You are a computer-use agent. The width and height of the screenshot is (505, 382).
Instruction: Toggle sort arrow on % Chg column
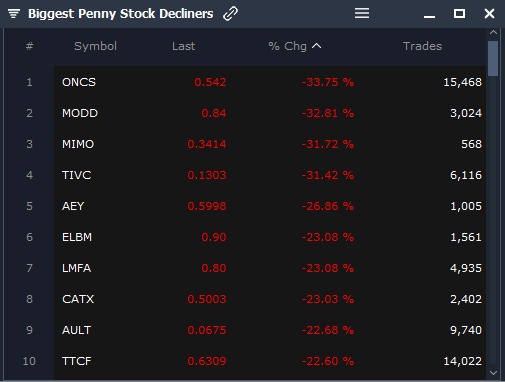316,46
